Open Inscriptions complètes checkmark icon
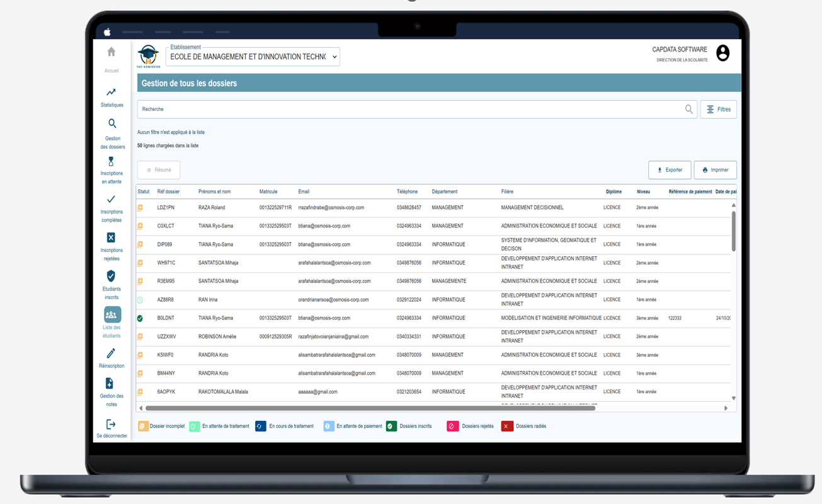Viewport: 822px width, 504px height. pos(111,200)
